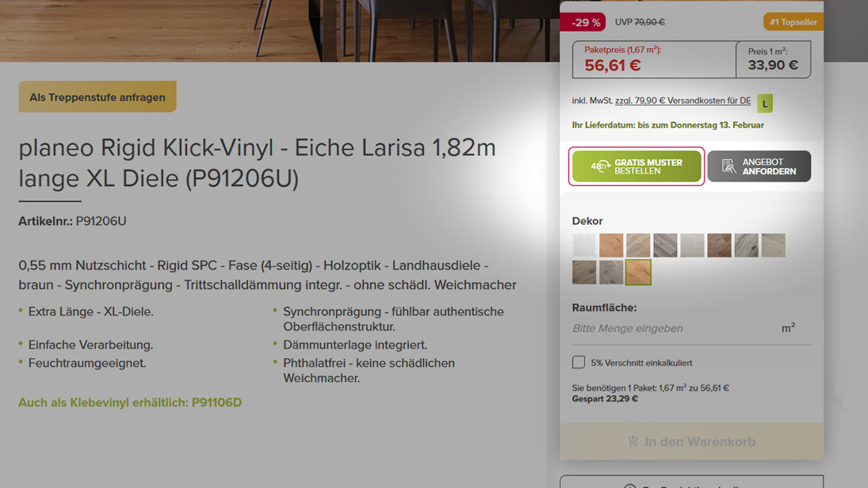Click the green L shipping size badge
This screenshot has height=488, width=868.
765,104
